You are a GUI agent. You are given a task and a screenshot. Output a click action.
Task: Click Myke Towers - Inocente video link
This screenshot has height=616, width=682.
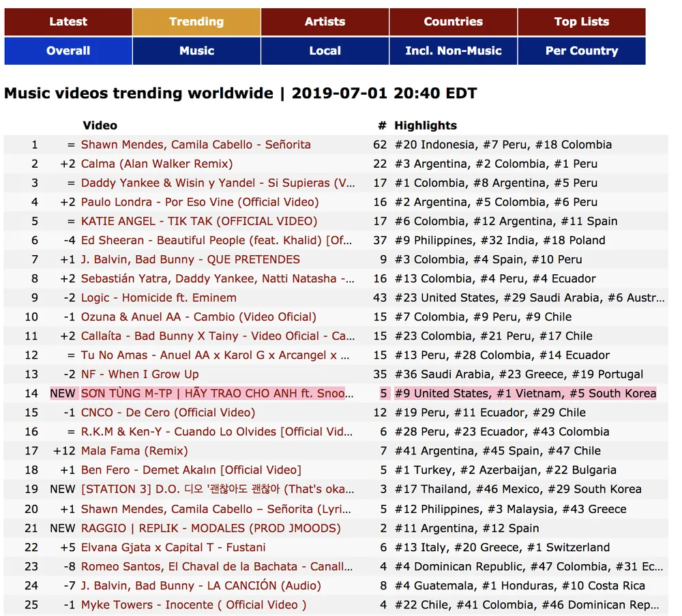[x=194, y=605]
